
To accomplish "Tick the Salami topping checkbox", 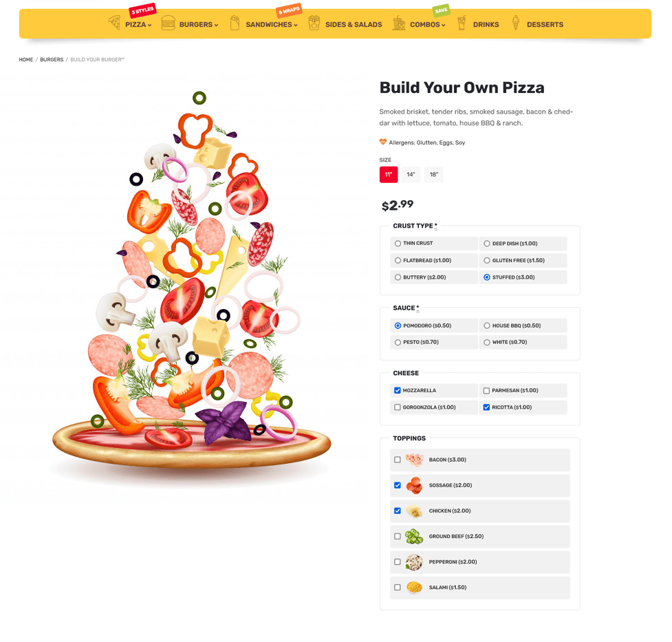I will 398,588.
